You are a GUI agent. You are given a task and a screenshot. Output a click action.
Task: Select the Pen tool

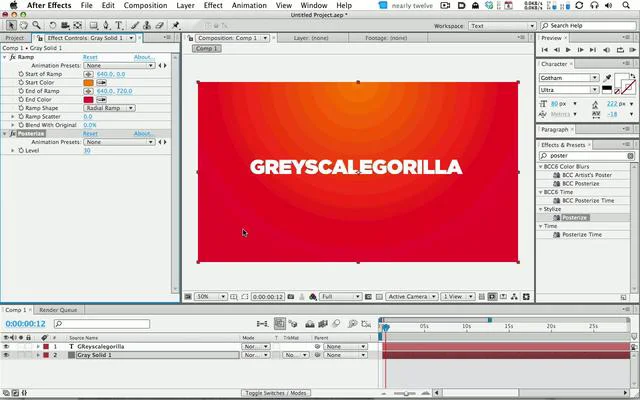pos(107,25)
